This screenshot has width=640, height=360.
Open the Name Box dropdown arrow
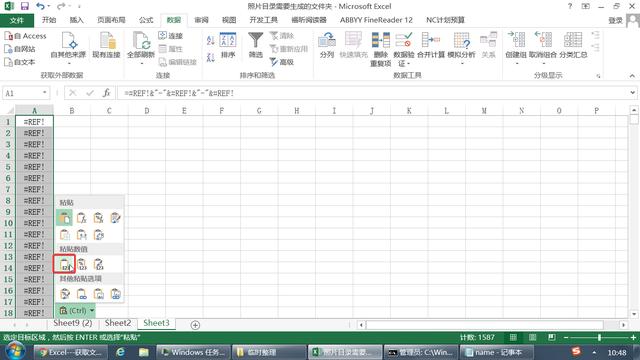click(x=44, y=93)
